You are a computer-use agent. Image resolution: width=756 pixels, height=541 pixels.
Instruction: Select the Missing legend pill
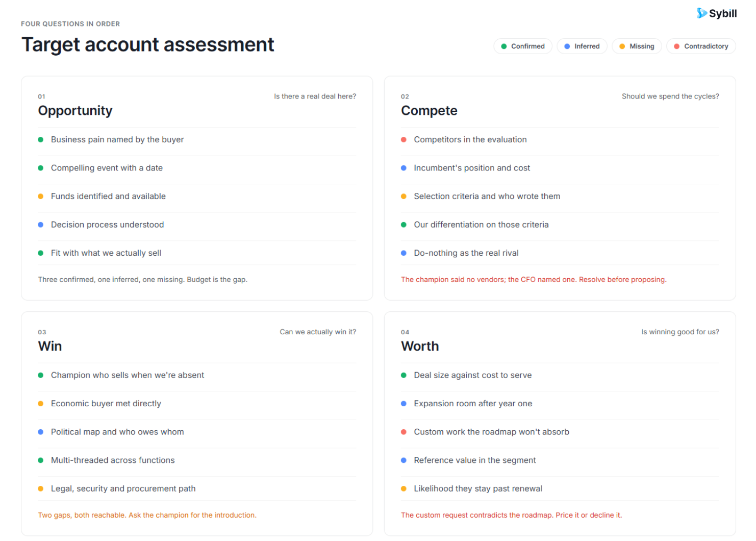pyautogui.click(x=637, y=46)
